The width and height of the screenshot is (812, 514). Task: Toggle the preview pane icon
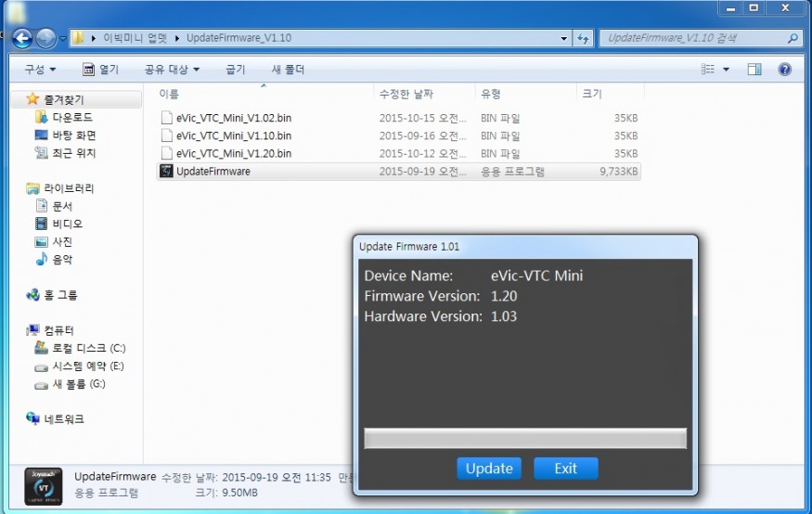[754, 69]
